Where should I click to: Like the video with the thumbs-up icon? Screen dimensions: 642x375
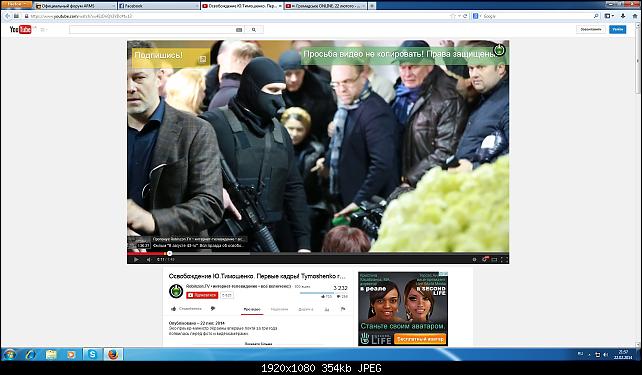pyautogui.click(x=174, y=309)
